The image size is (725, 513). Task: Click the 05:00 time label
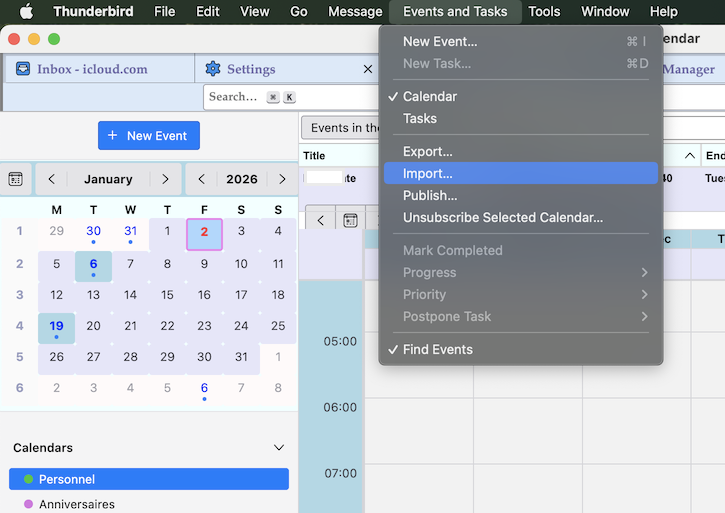pos(340,341)
